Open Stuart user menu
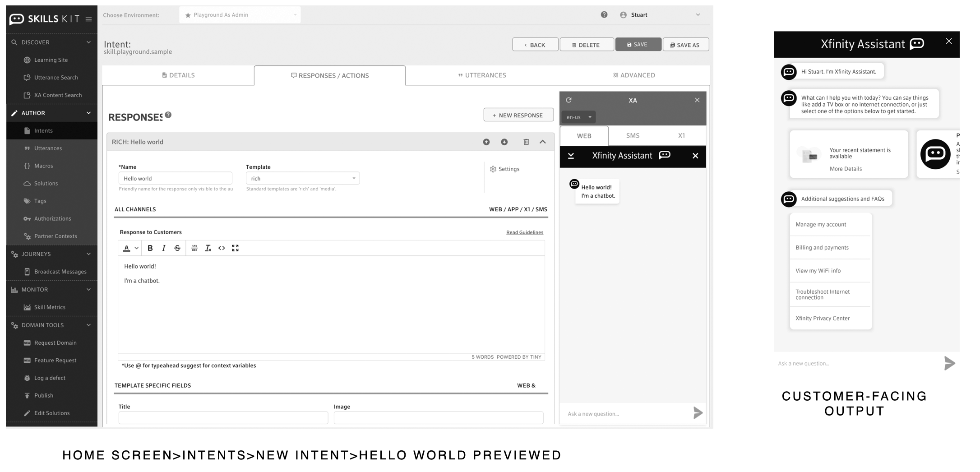Viewport: 980px width, 472px height. coord(660,15)
